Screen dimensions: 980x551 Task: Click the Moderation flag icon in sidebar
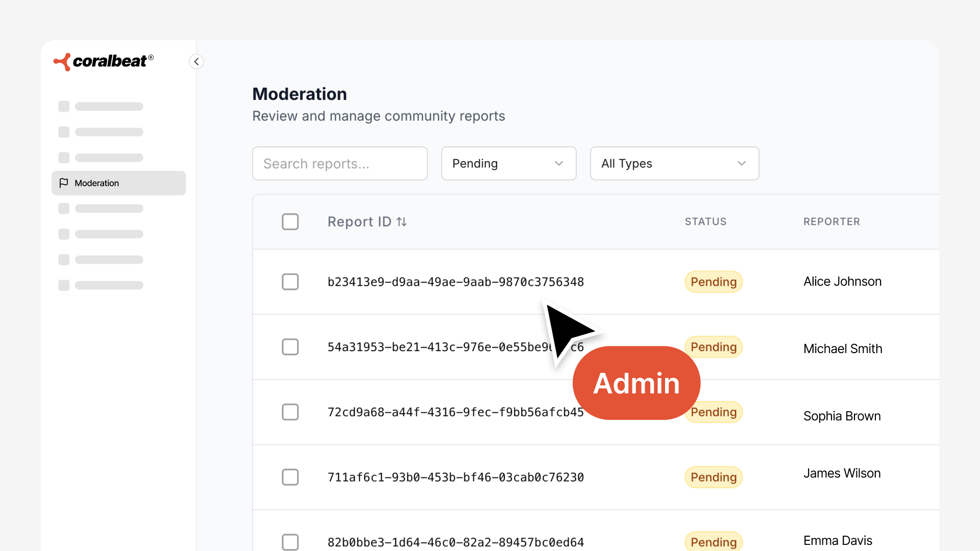point(64,183)
